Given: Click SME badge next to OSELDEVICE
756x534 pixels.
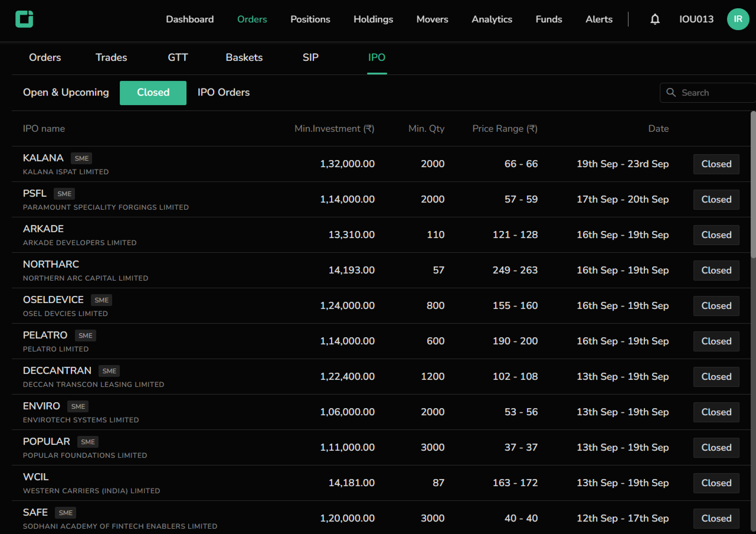Looking at the screenshot, I should 102,300.
